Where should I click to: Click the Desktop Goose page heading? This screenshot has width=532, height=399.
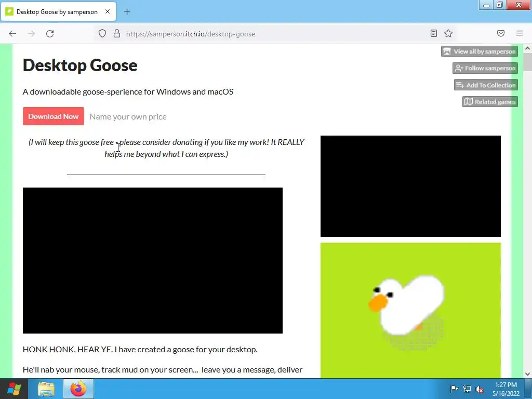pyautogui.click(x=80, y=65)
